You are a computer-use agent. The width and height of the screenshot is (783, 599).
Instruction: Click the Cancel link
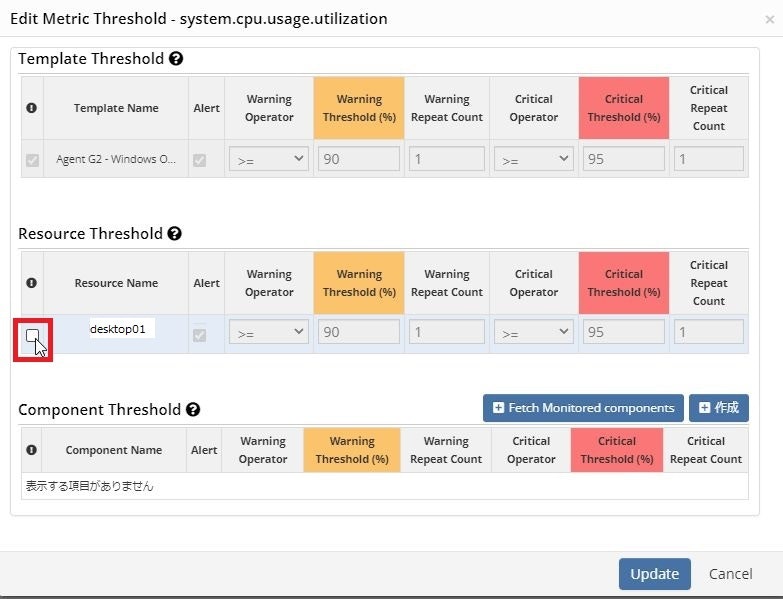731,574
